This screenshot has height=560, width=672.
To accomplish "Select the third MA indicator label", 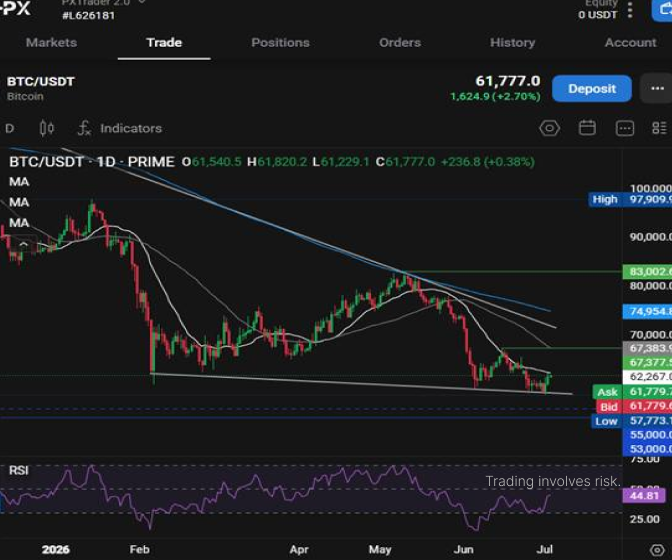I will [x=19, y=223].
